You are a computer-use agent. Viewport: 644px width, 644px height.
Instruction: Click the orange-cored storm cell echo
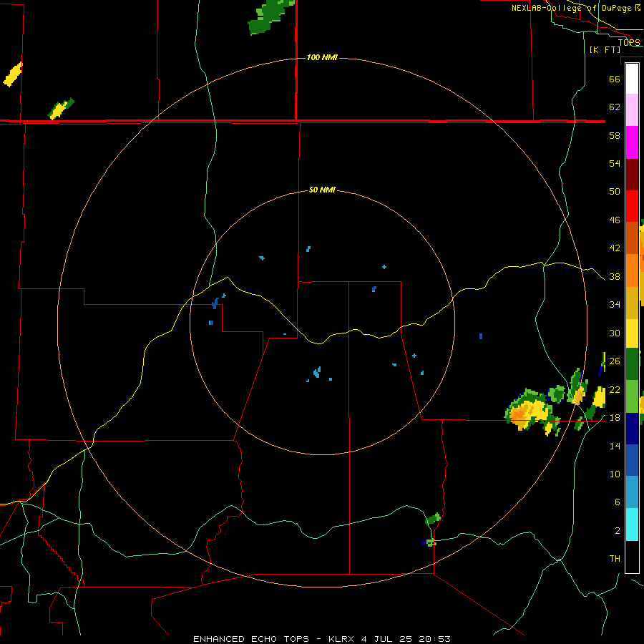click(x=530, y=411)
